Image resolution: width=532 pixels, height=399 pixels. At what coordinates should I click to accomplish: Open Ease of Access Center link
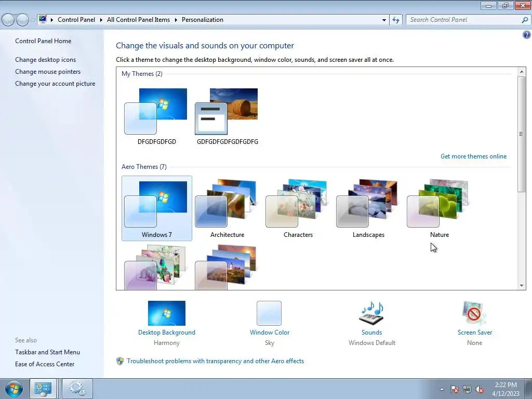click(x=45, y=364)
